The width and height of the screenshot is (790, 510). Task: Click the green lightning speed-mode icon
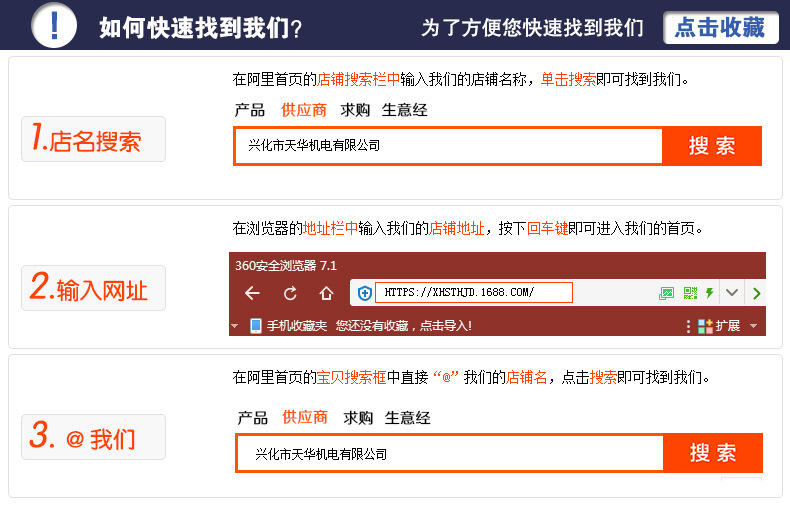[710, 293]
